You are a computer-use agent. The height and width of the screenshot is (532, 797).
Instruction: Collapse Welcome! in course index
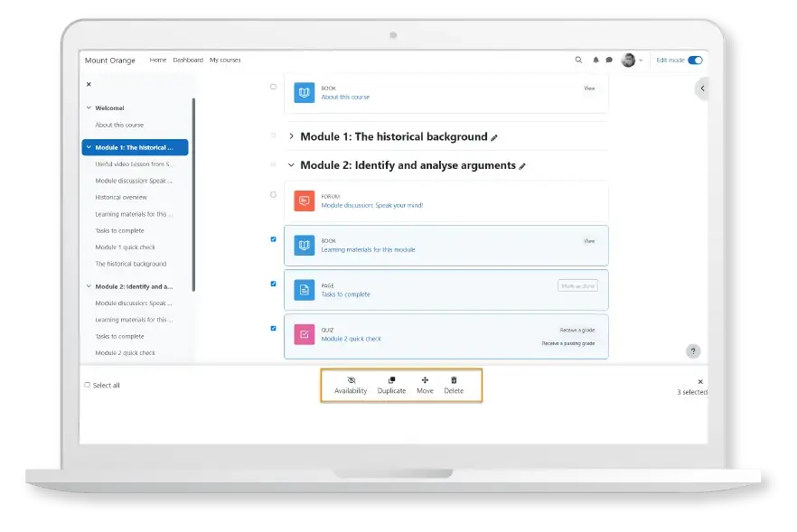point(89,107)
